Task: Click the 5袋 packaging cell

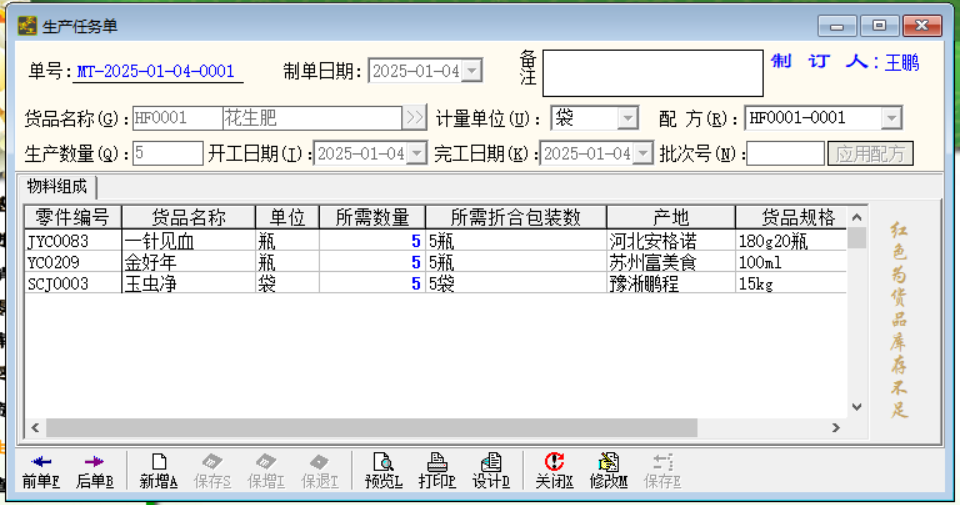Action: 516,284
